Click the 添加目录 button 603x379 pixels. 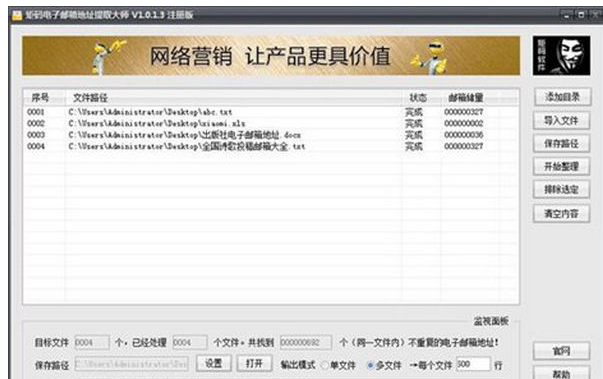562,97
